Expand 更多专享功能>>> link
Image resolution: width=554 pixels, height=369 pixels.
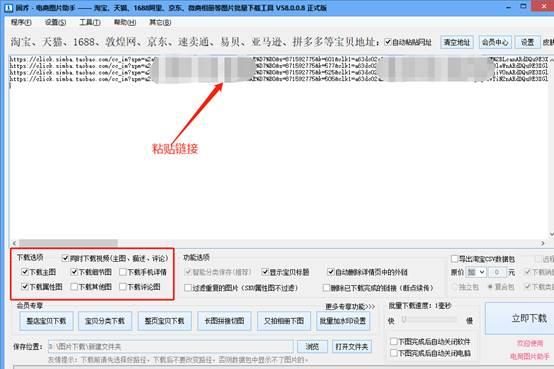coord(350,306)
